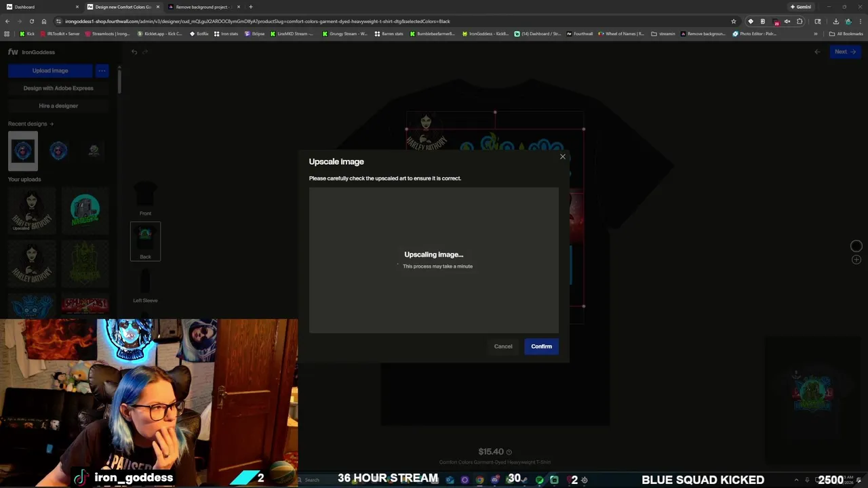
Task: Click the circle icon above zoom plus
Action: point(856,246)
